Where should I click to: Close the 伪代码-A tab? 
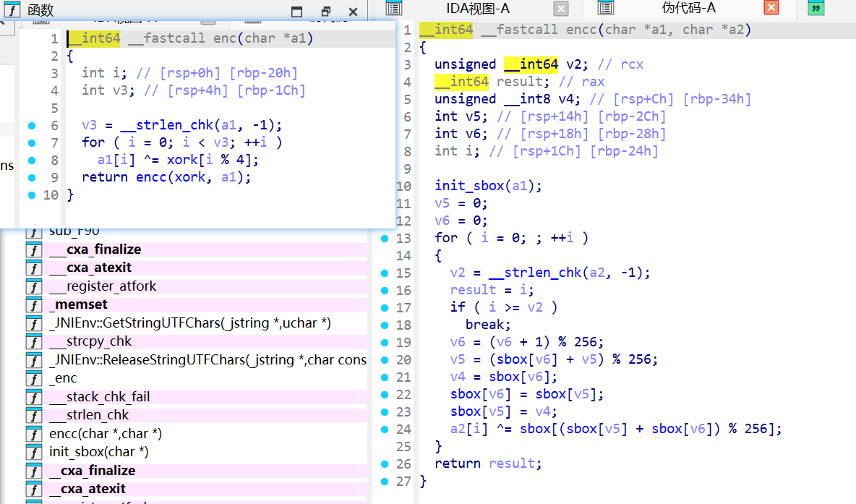tap(771, 8)
